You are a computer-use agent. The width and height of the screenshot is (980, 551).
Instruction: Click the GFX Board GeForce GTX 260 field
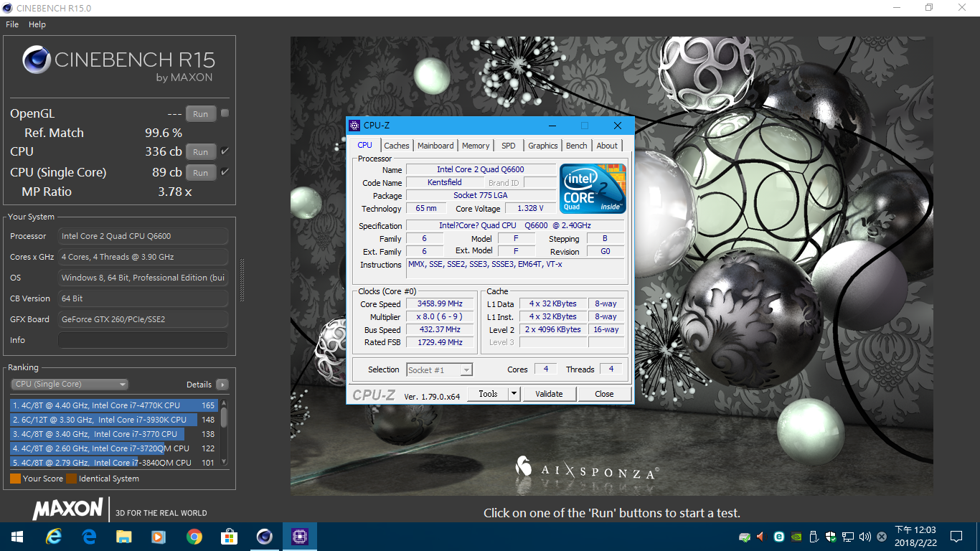click(143, 319)
